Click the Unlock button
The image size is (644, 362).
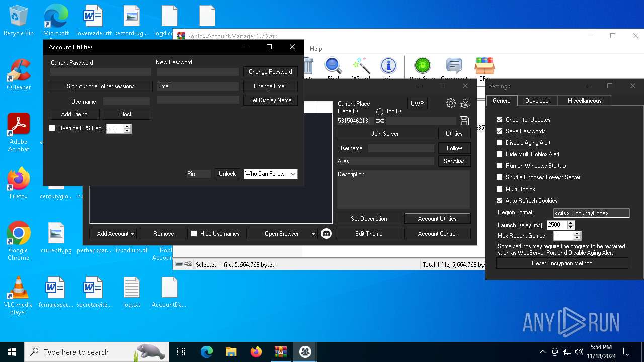(227, 174)
